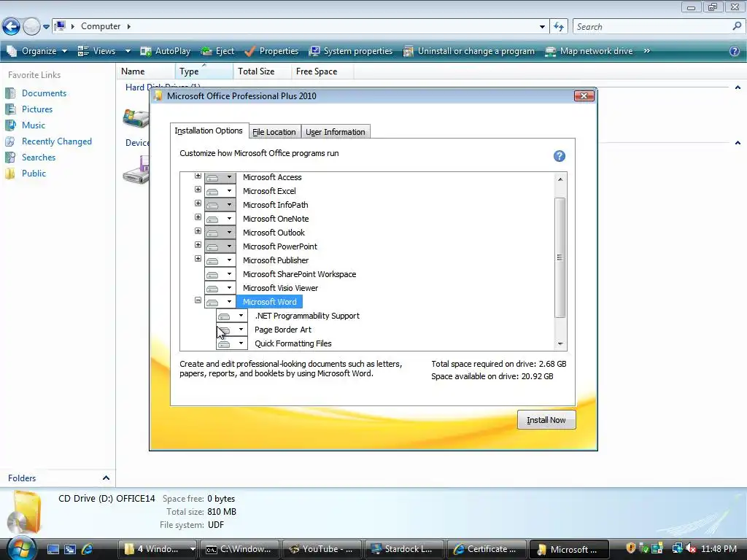Switch to the Stardock taskbar button
Viewport: 747px width, 560px height.
(x=404, y=549)
